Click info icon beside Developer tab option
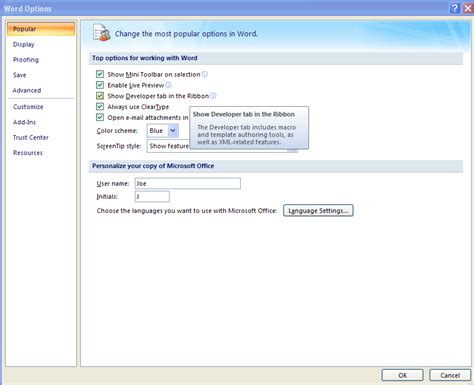Screen dimensions: 474x385 click(x=213, y=96)
